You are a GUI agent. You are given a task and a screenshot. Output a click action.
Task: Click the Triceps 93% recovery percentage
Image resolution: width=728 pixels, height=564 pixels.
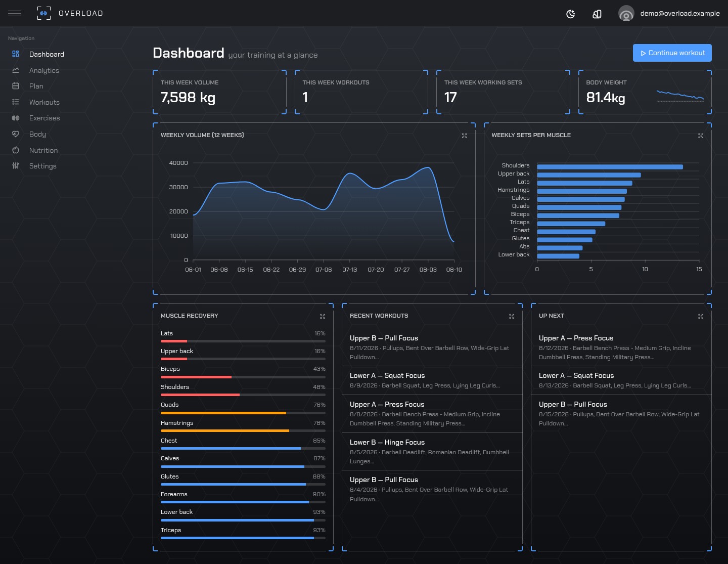[319, 530]
